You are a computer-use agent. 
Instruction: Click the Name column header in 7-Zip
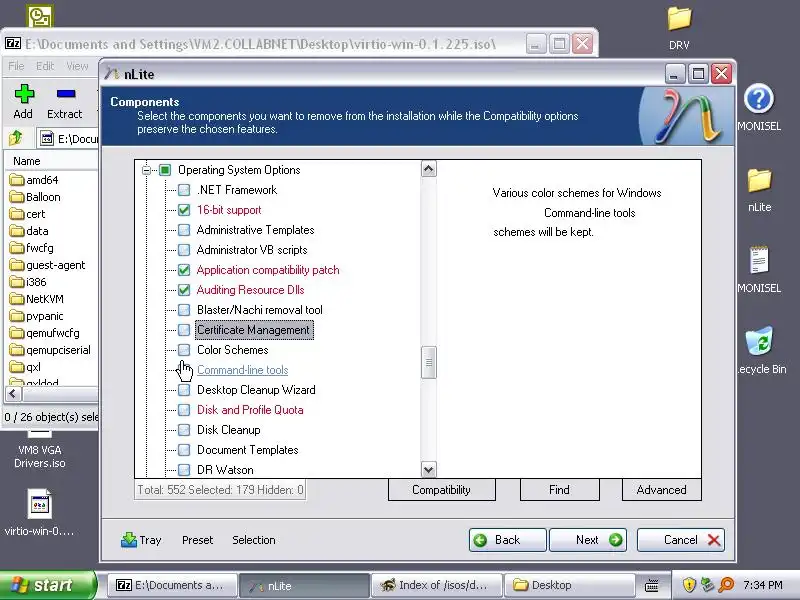point(51,161)
